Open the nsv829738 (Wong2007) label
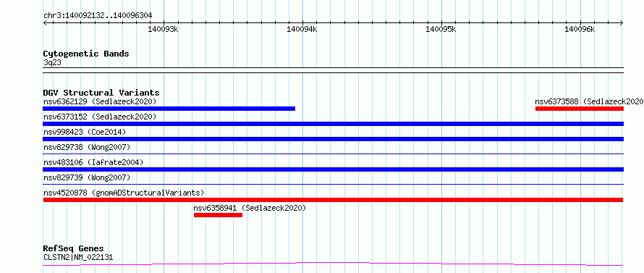 (x=87, y=147)
